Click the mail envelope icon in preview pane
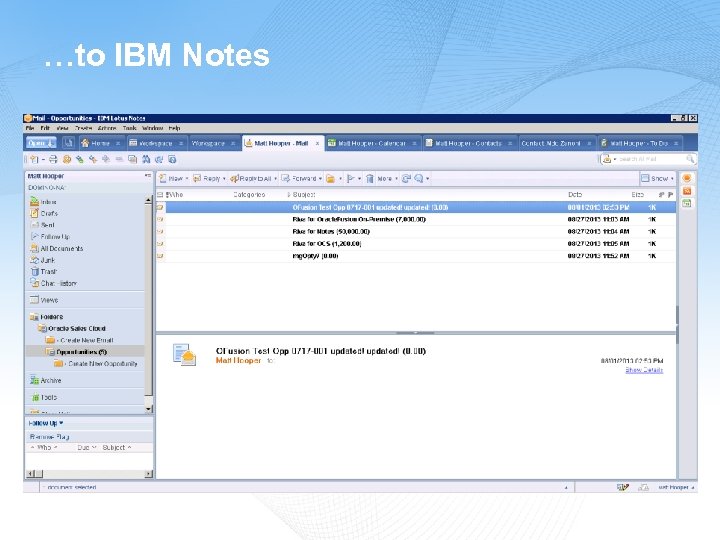This screenshot has height=540, width=720. tap(185, 354)
